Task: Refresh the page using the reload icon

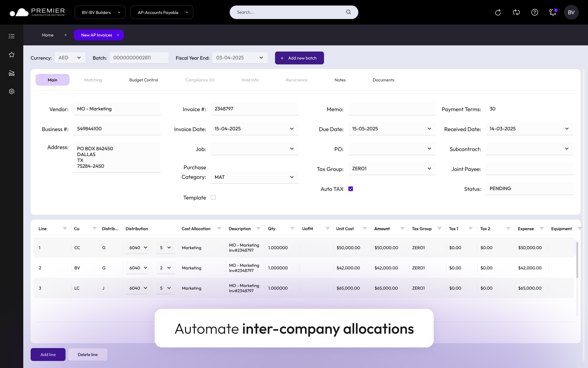Action: click(498, 12)
